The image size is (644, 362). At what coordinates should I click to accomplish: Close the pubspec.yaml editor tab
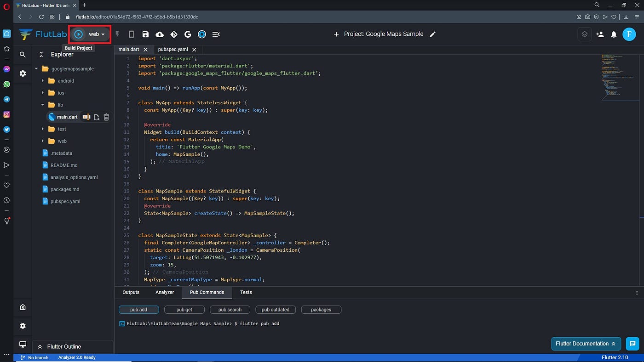click(194, 50)
